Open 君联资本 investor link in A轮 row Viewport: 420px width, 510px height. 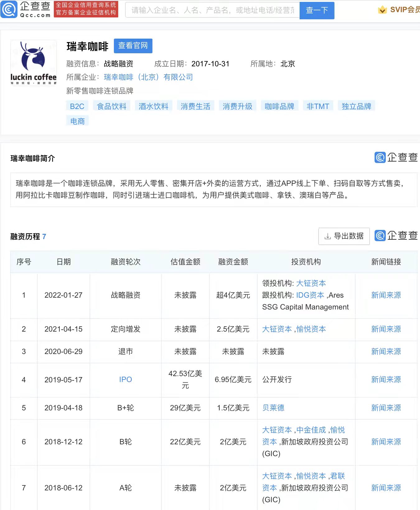(338, 476)
